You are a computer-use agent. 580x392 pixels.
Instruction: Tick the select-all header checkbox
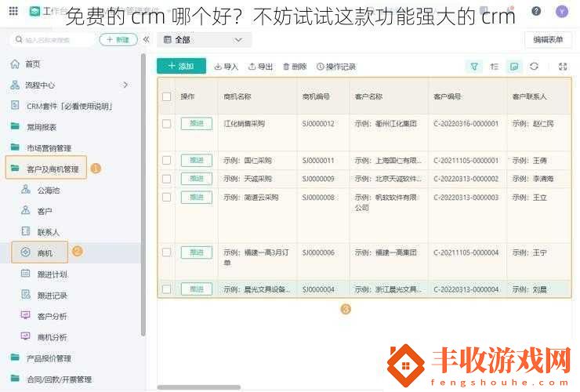click(166, 96)
